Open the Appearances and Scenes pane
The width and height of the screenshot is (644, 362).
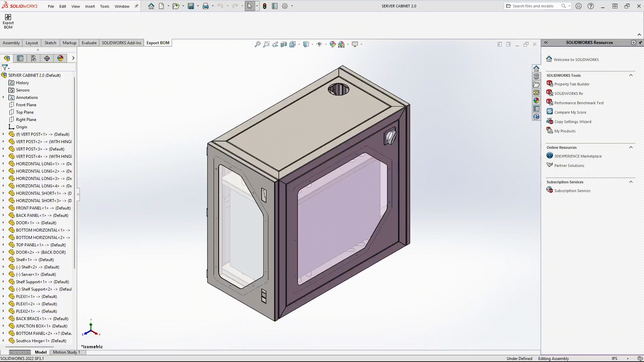[536, 101]
